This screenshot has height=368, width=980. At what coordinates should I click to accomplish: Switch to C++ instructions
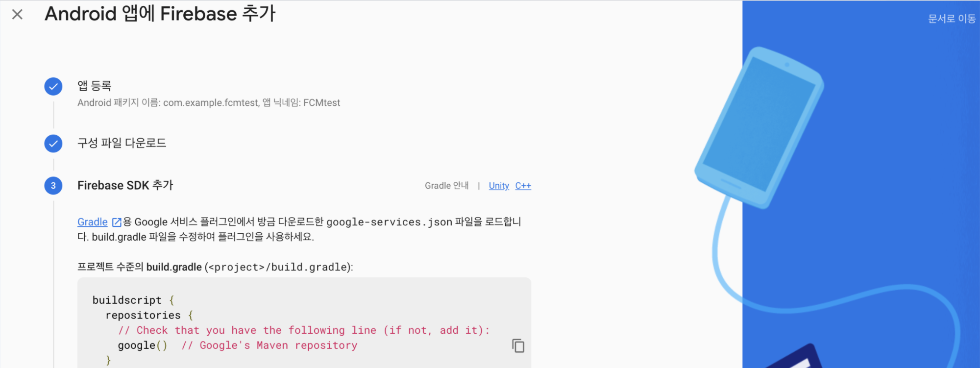(523, 186)
